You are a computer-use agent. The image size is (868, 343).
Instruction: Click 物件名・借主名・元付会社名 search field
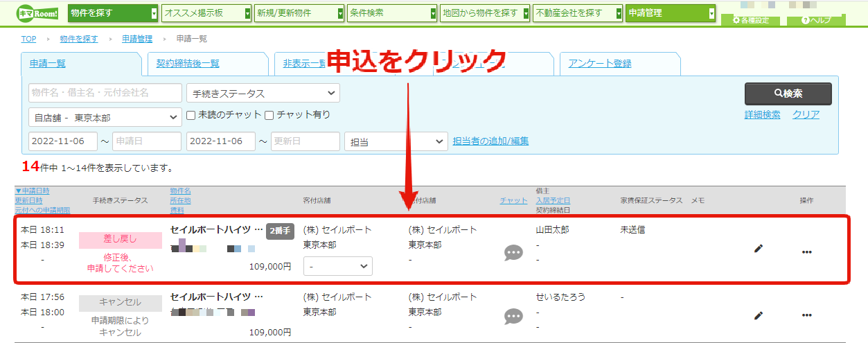pyautogui.click(x=105, y=93)
